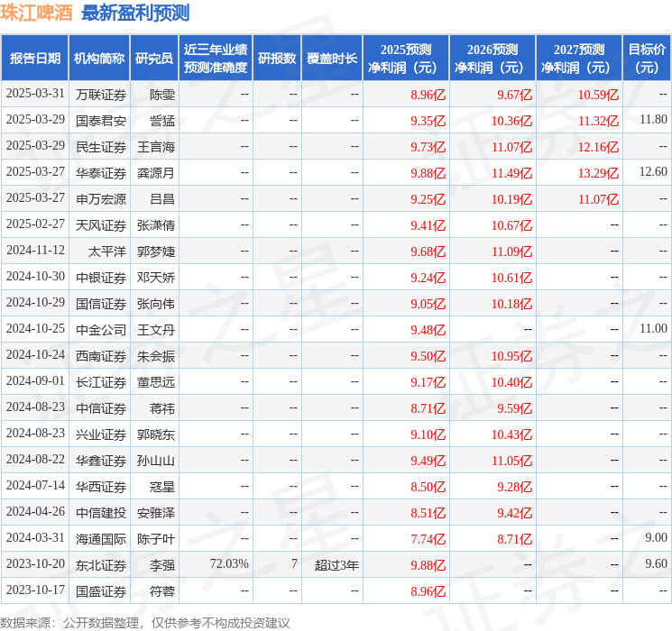This screenshot has height=631, width=672.
Task: Select the 万联证券 institution cell
Action: (x=101, y=95)
